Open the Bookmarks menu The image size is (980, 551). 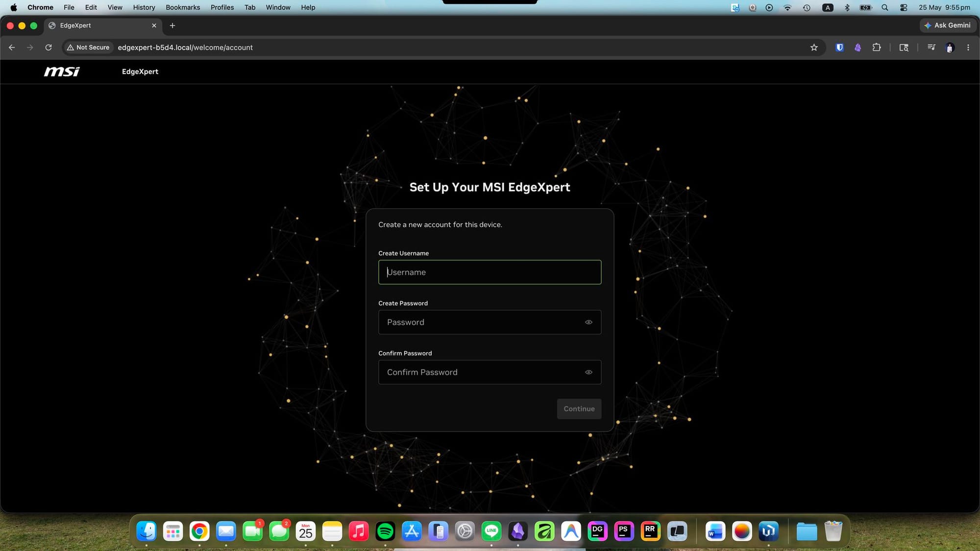[183, 7]
